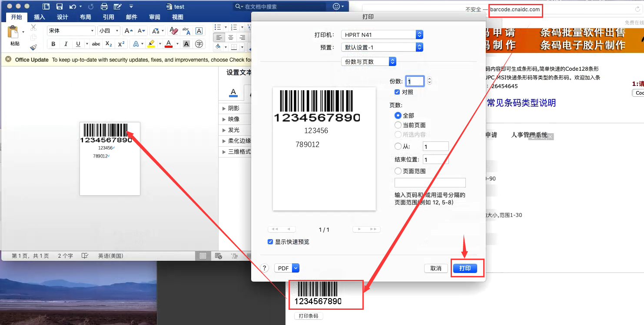Open the 布局 ribbon tab

(x=86, y=17)
